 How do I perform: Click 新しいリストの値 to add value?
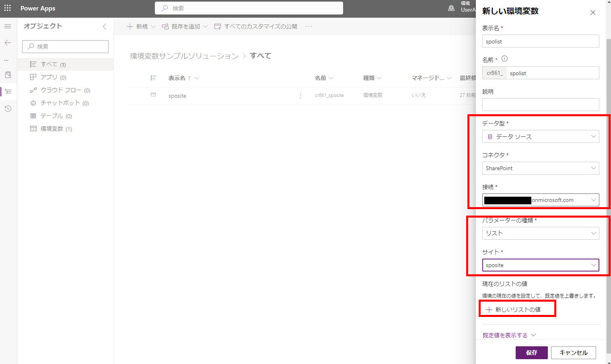514,309
